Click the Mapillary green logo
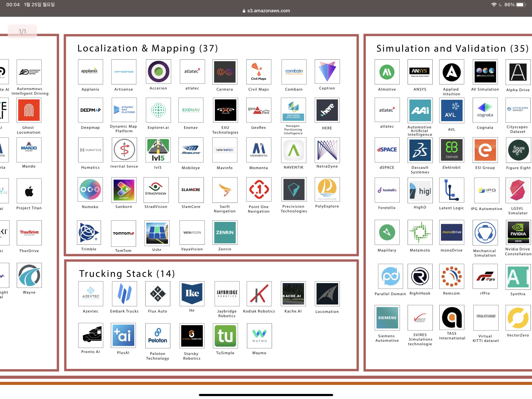The image size is (532, 399). (387, 232)
